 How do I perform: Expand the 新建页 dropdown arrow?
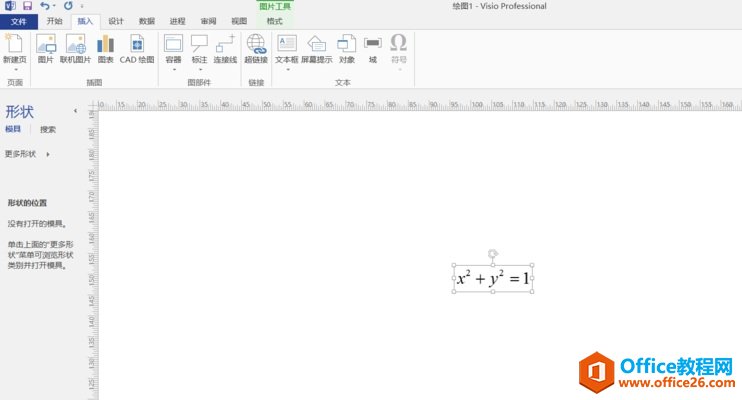coord(16,70)
